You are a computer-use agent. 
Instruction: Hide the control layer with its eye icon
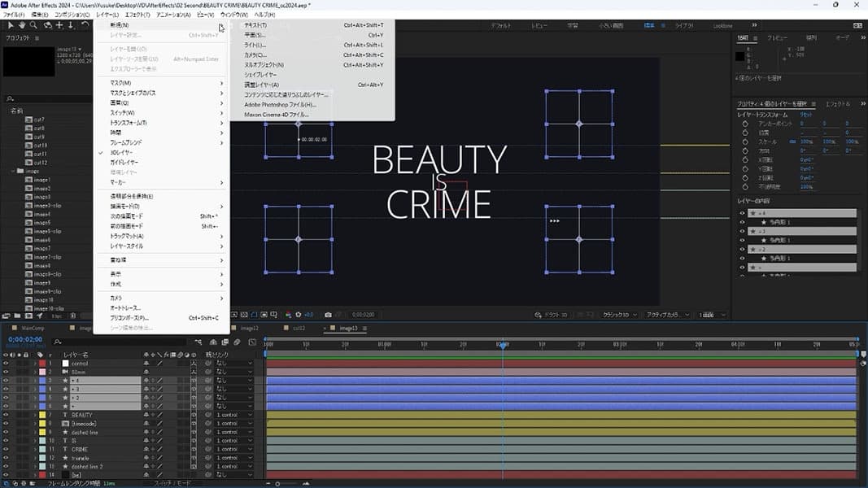tap(7, 364)
